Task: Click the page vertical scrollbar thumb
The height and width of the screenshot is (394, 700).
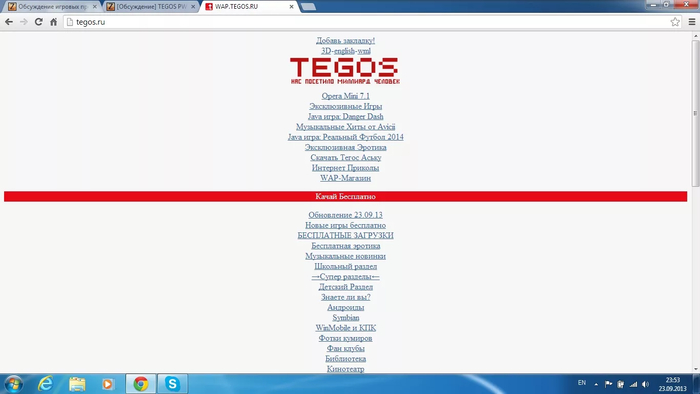Action: click(x=696, y=113)
